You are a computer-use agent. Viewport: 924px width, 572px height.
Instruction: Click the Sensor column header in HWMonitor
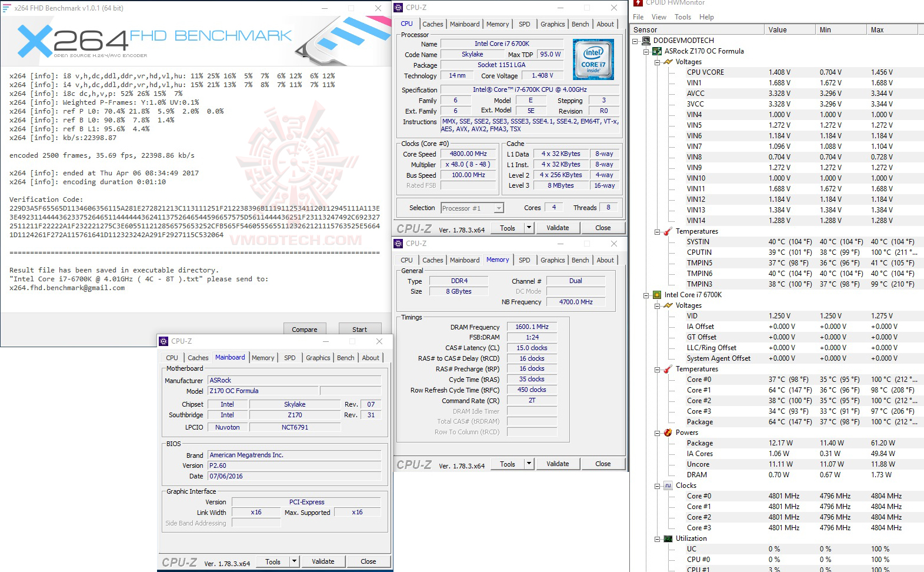[x=698, y=29]
